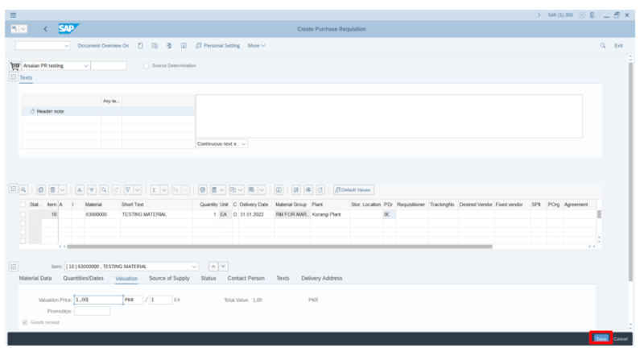
Task: Switch to the Source of Supply tab
Action: pyautogui.click(x=169, y=279)
